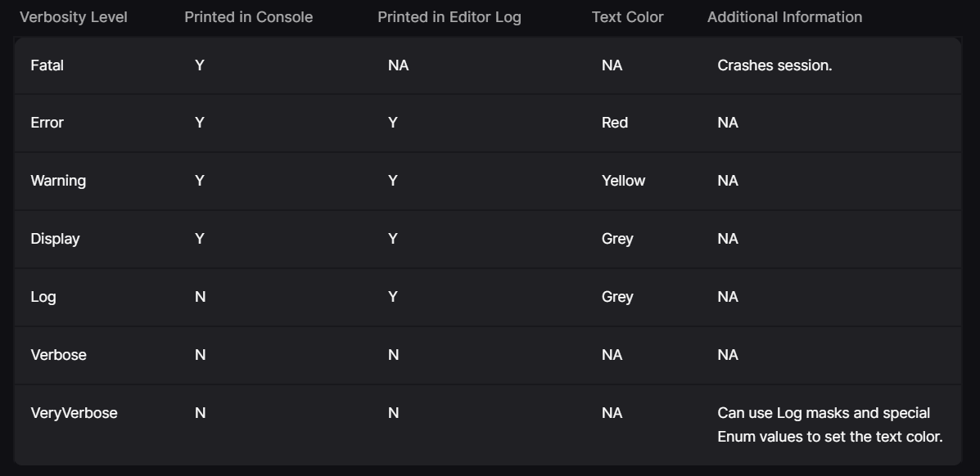Click NA in Fatal row editor log column
This screenshot has height=476, width=980.
point(398,65)
